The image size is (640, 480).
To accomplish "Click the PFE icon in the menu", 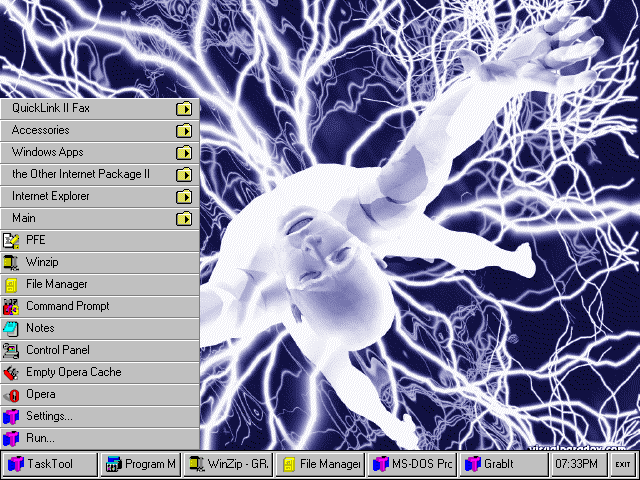I will point(11,240).
